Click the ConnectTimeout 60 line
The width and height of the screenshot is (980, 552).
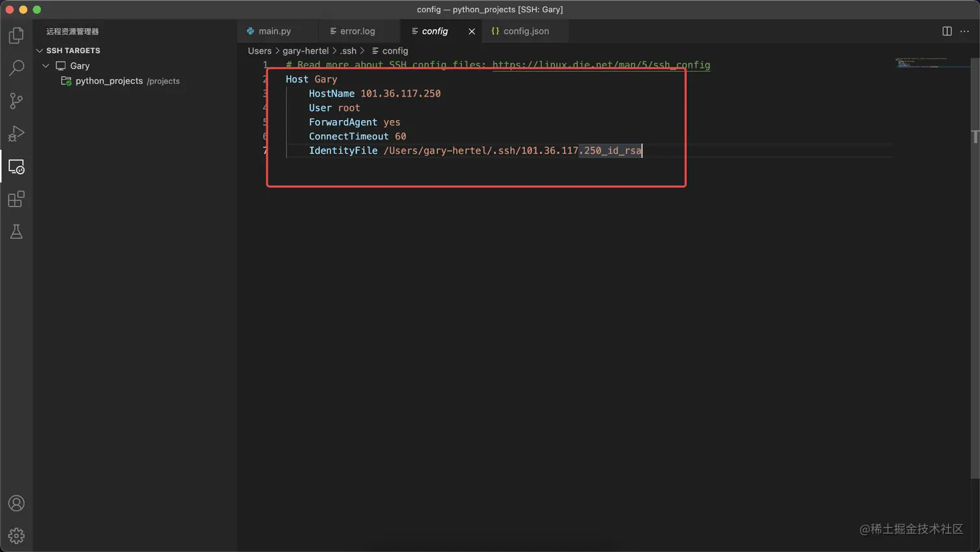tap(358, 136)
